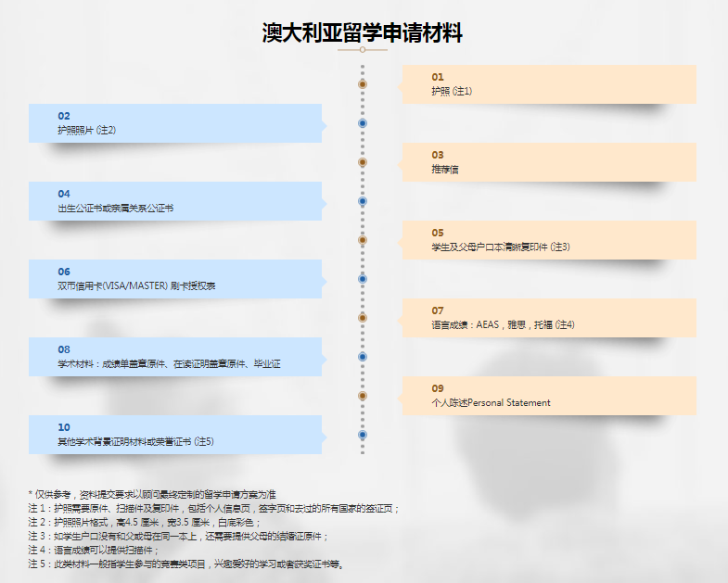
Task: Click the timeline dot for item 01
Action: point(363,84)
